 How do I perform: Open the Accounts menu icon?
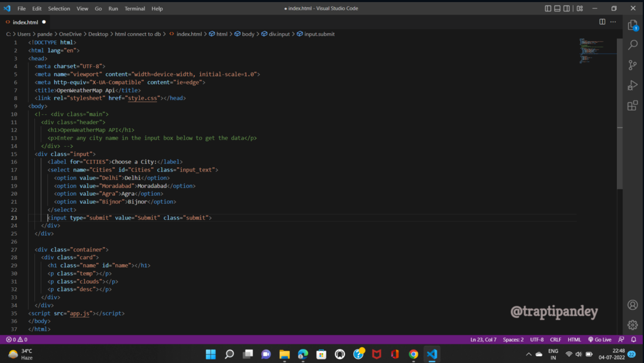point(632,305)
